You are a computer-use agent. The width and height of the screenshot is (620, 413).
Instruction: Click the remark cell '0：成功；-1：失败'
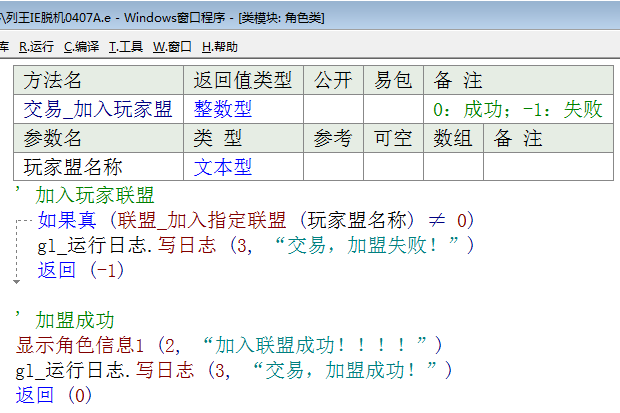pos(517,109)
